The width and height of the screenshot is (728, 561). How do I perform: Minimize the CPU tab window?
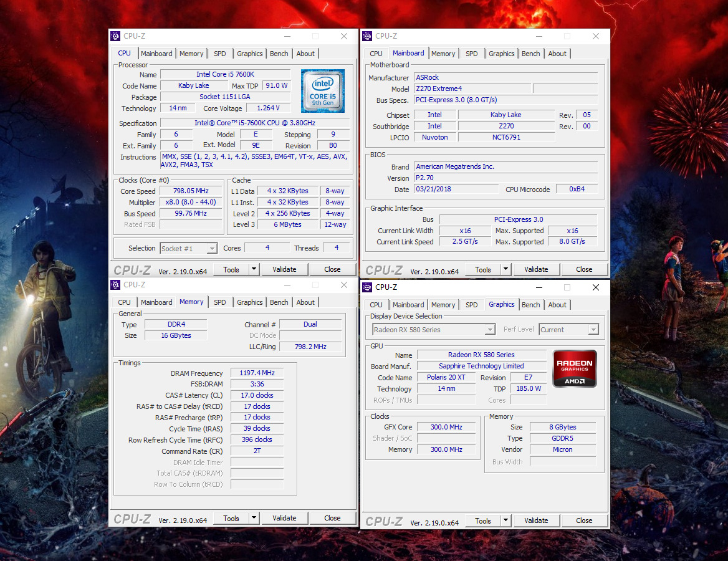coord(287,36)
